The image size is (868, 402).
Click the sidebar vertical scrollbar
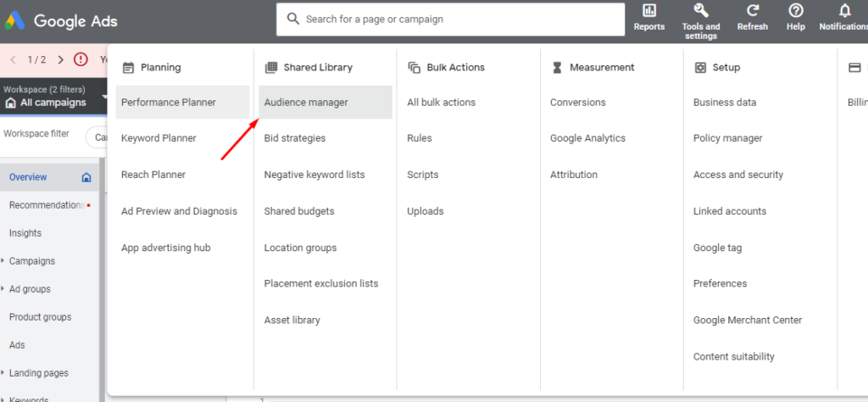pyautogui.click(x=102, y=280)
